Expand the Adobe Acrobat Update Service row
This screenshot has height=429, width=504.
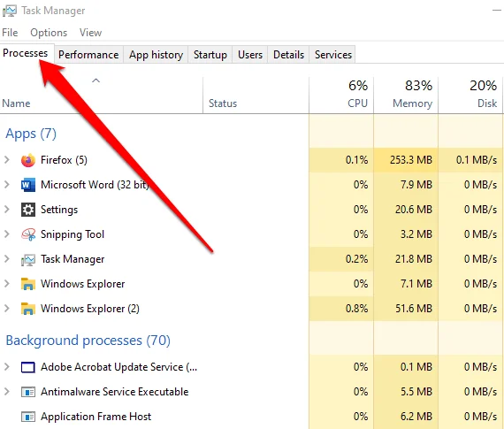(7, 367)
